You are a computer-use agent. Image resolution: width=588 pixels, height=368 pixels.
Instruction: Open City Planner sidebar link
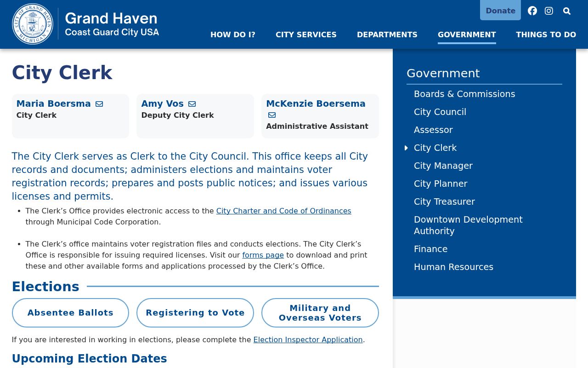[441, 184]
